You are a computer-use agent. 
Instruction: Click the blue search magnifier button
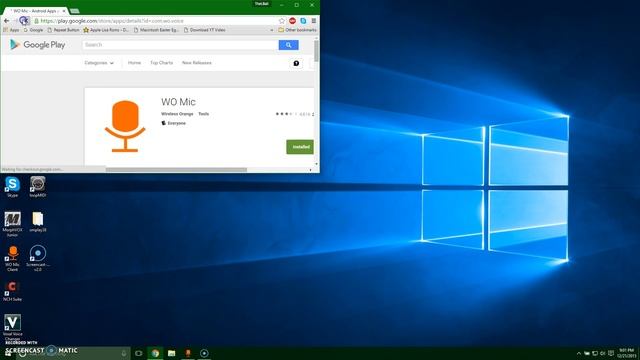pos(289,45)
